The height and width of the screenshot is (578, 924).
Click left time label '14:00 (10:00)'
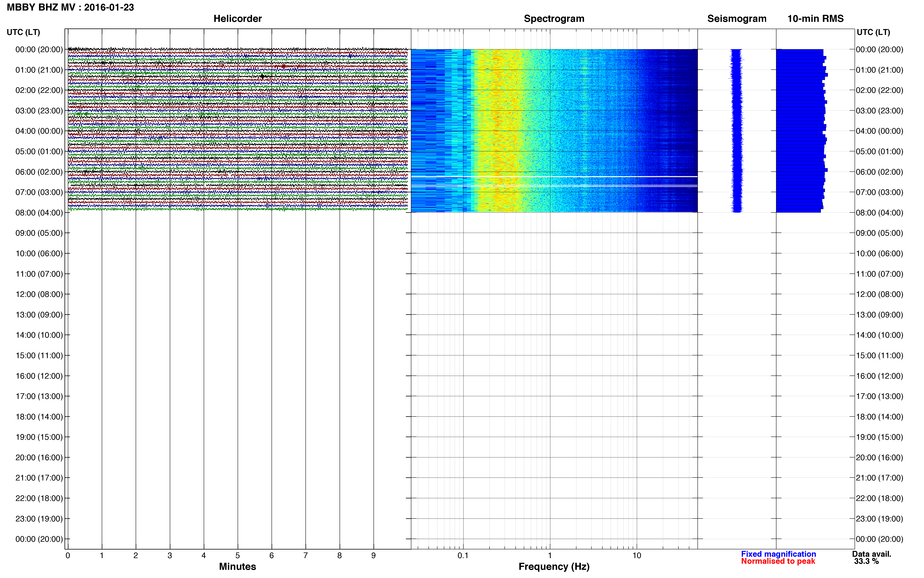[x=39, y=335]
